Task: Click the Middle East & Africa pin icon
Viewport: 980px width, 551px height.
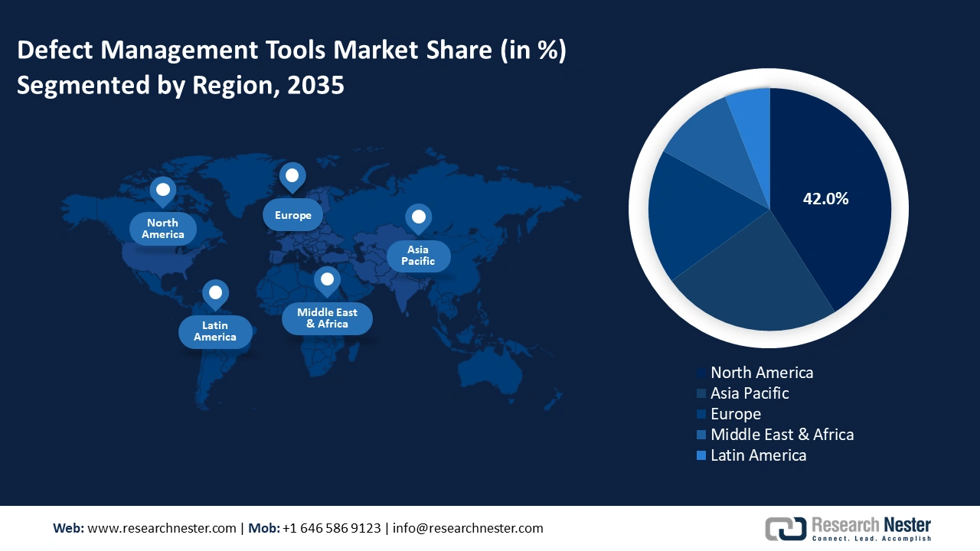Action: pos(327,281)
